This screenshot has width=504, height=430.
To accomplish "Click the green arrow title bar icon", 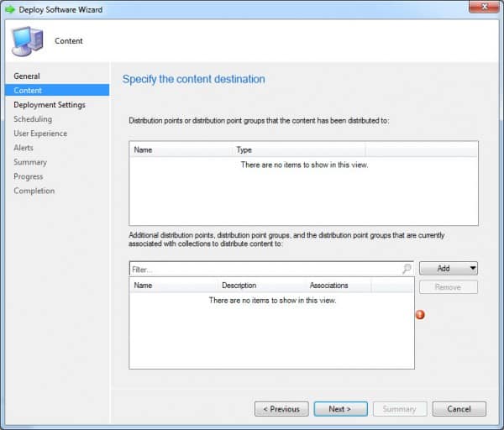I will click(x=10, y=10).
